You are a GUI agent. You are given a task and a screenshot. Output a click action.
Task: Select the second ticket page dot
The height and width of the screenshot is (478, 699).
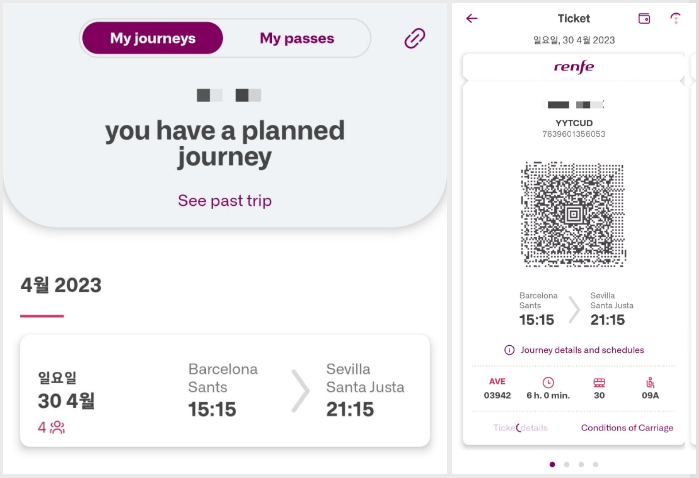pyautogui.click(x=567, y=464)
